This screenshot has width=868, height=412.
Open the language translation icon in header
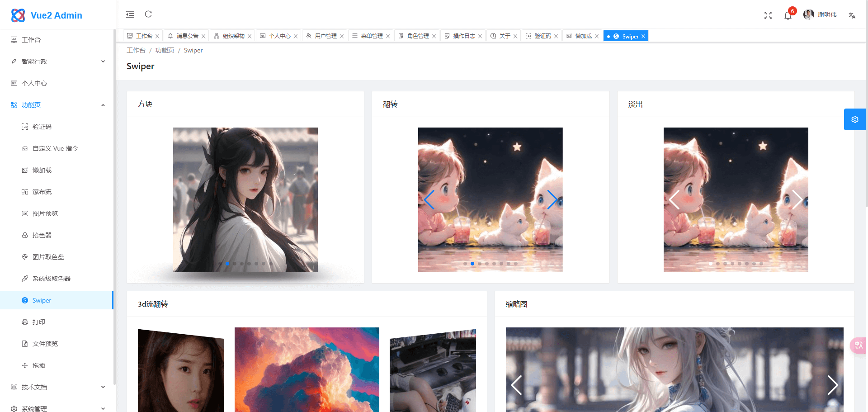(x=852, y=15)
